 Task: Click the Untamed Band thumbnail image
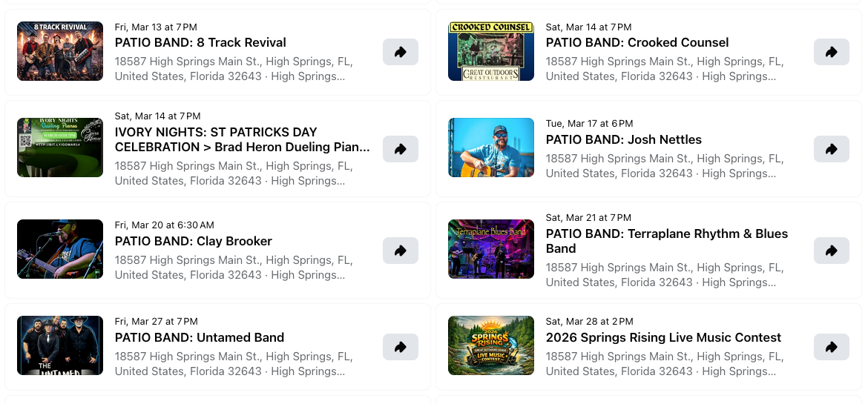[x=60, y=345]
